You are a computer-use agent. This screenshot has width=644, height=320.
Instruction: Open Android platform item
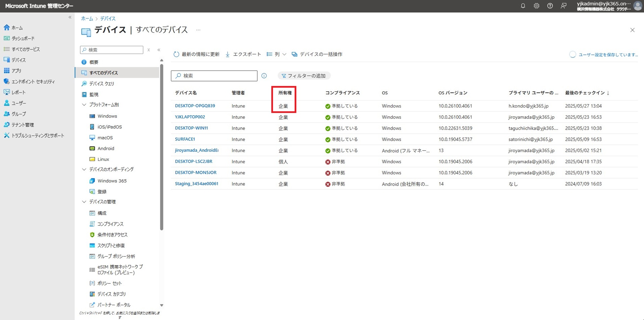tap(106, 148)
